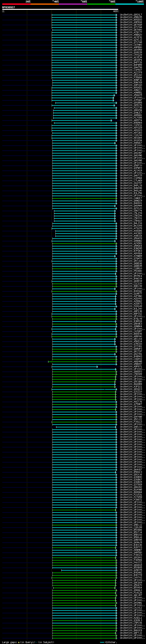Open hit UniRef100_B9SE83

131,20
